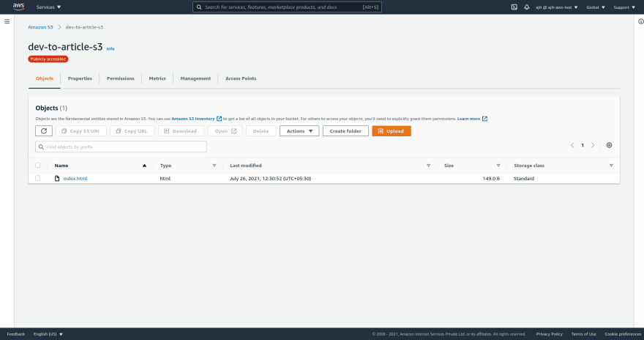Screen dimensions: 644x340
Task: Sort by the Type column arrow
Action: (214, 166)
